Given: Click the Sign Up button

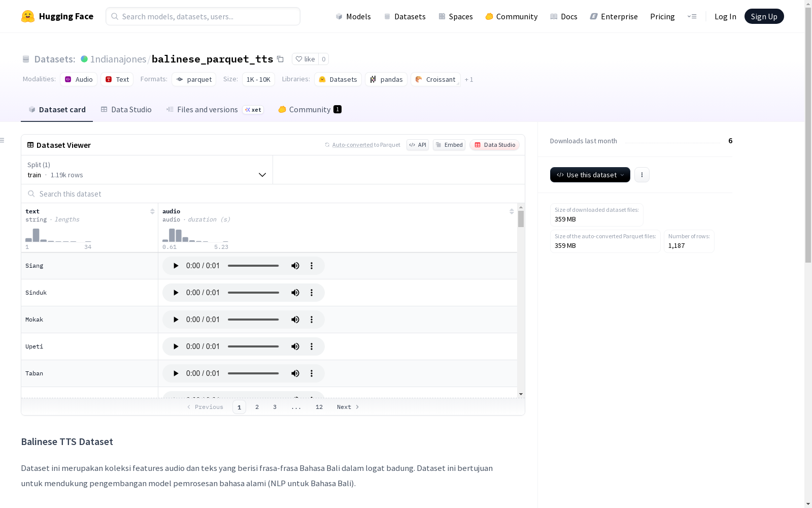Looking at the screenshot, I should click(764, 16).
